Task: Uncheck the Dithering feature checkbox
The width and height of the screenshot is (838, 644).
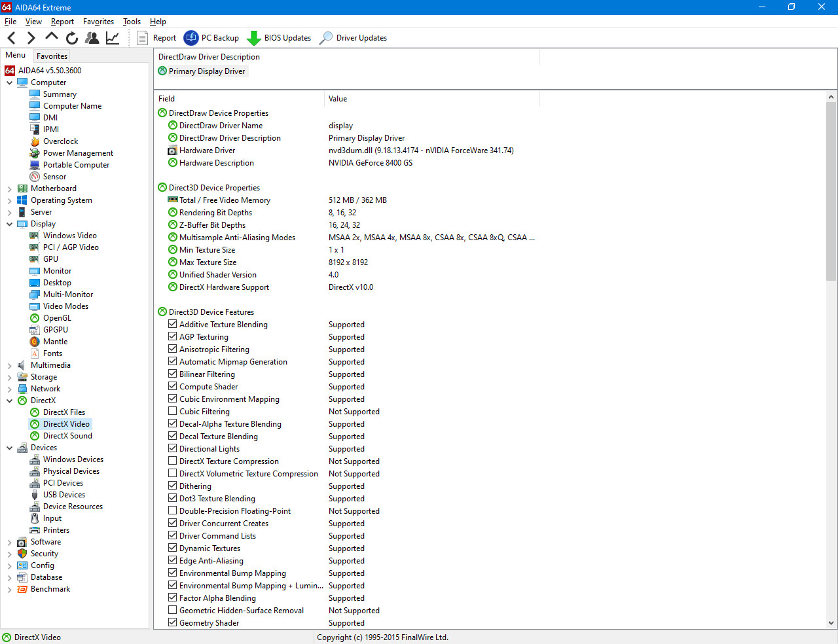Action: [x=173, y=486]
